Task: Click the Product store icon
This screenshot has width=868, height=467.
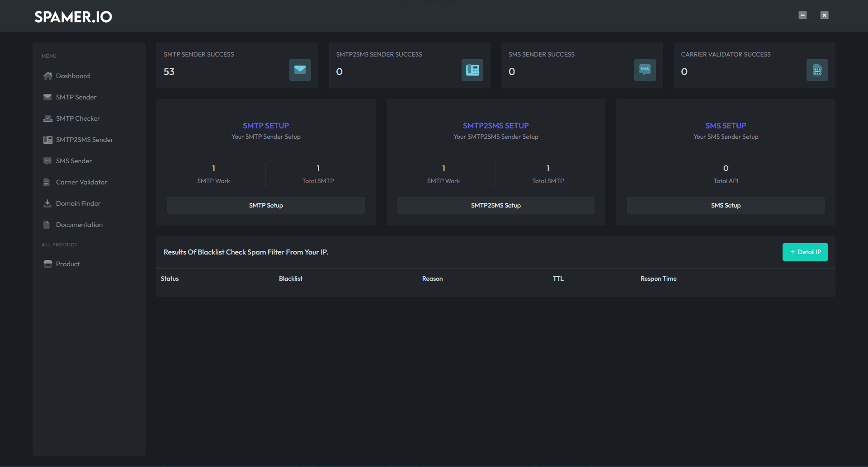Action: tap(47, 264)
